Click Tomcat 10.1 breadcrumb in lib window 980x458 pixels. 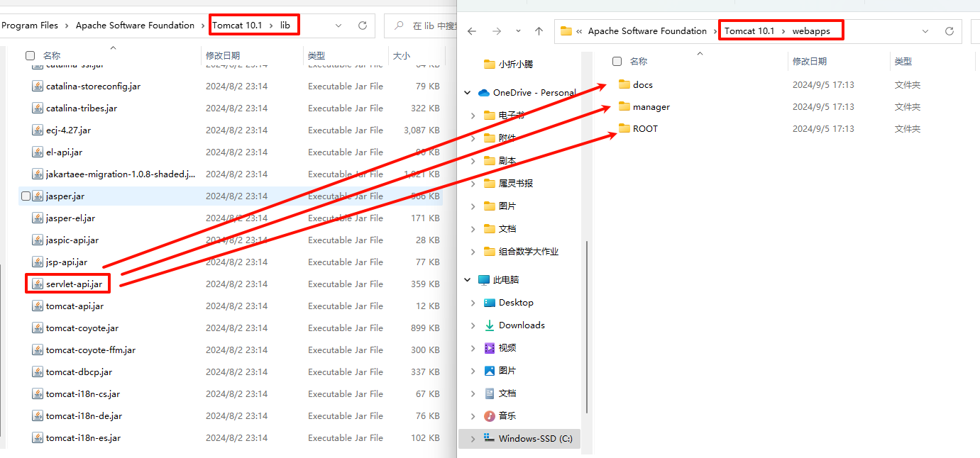tap(237, 26)
